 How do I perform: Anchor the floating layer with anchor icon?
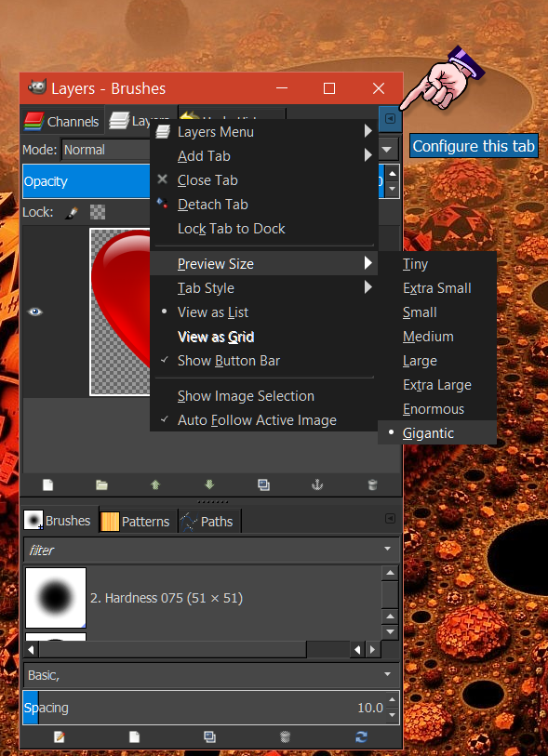pos(317,484)
